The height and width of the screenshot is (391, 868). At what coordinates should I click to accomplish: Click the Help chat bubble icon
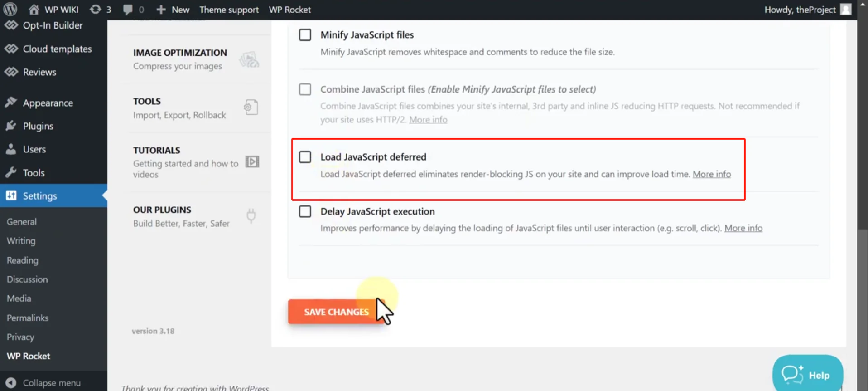pos(792,375)
